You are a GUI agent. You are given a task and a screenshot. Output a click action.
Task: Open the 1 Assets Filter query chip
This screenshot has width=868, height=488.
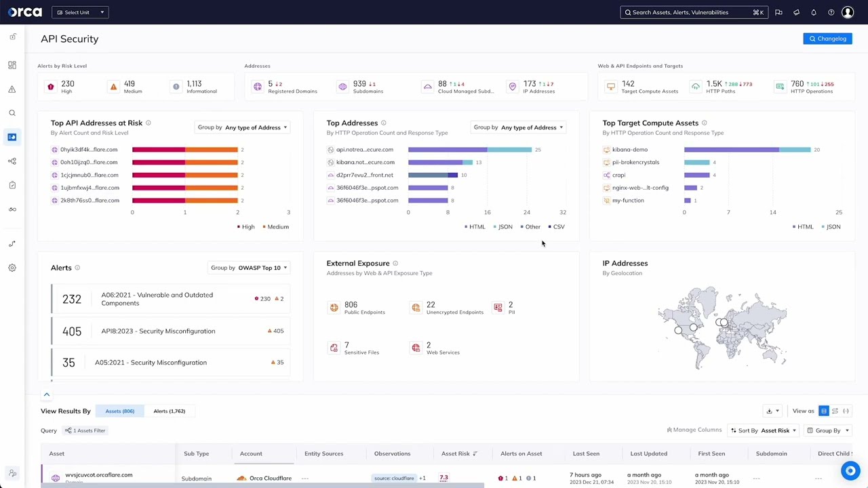[85, 430]
